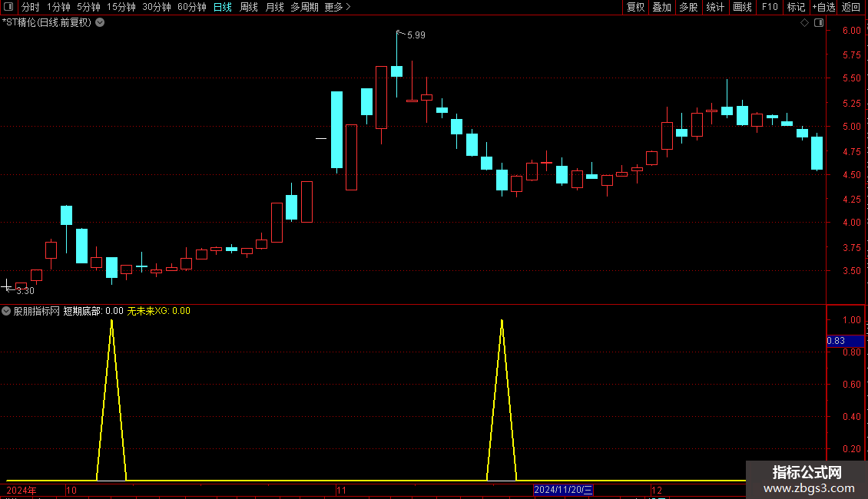Viewport: 868px width, 499px height.
Task: Select the 1分钟 period
Action: click(58, 7)
